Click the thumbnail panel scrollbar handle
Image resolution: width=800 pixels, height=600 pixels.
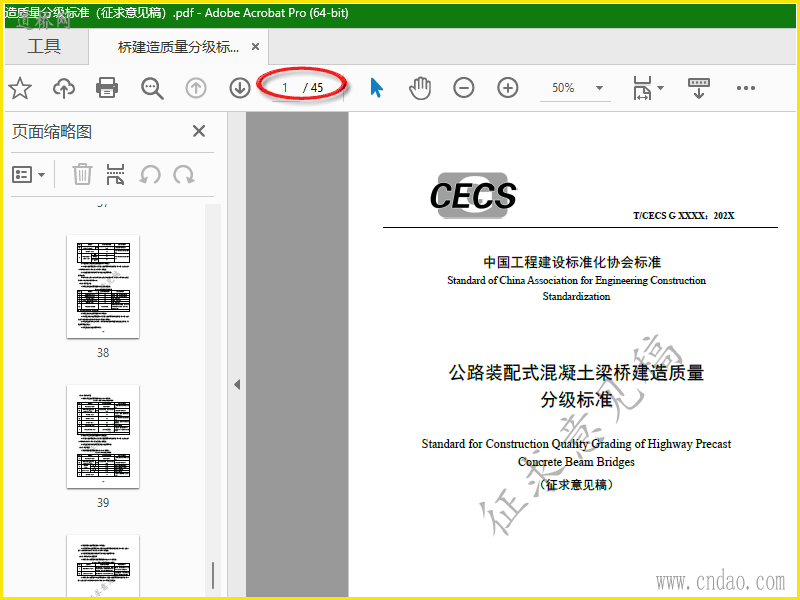(213, 576)
